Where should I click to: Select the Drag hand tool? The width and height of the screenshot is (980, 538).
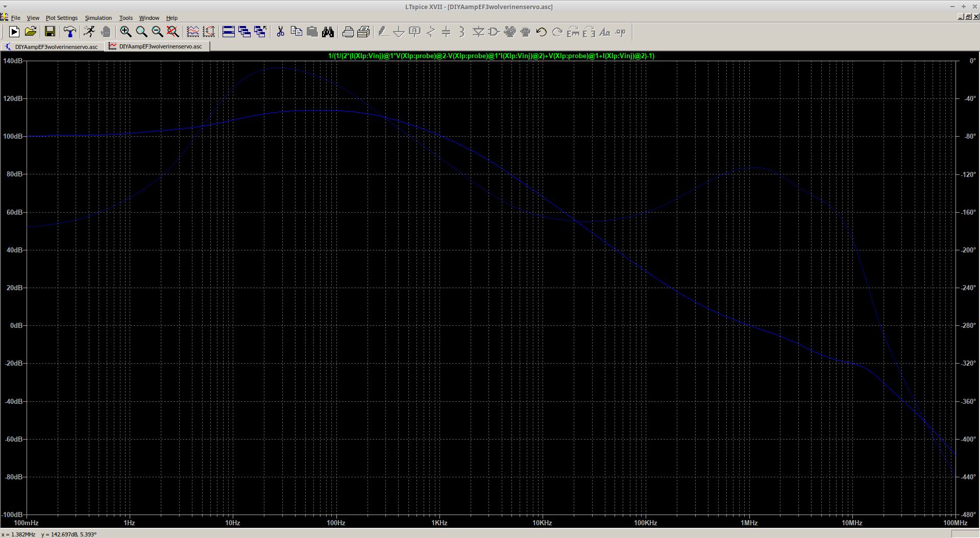point(526,32)
